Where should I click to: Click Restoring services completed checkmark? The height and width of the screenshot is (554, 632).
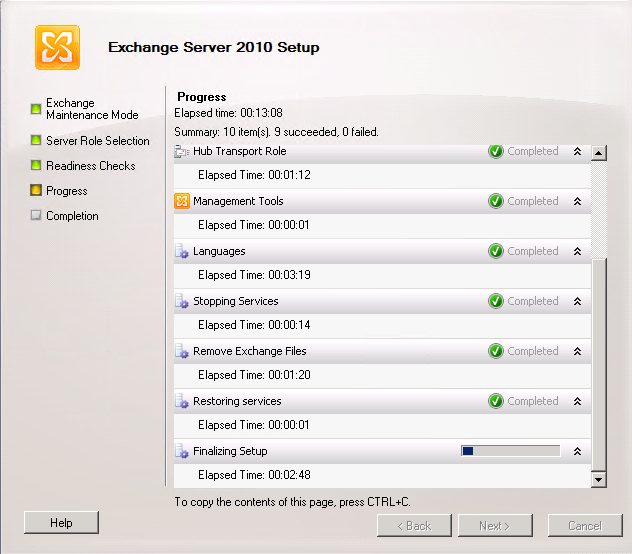(496, 401)
